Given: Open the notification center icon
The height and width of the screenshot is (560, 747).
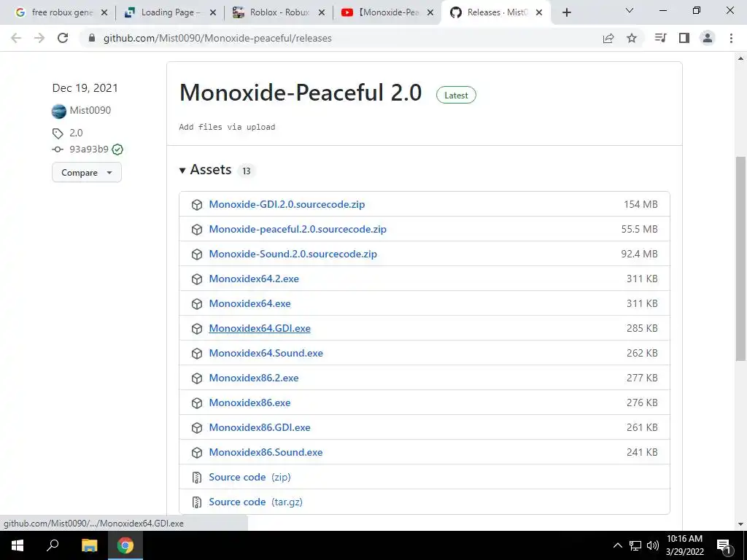Looking at the screenshot, I should click(724, 545).
